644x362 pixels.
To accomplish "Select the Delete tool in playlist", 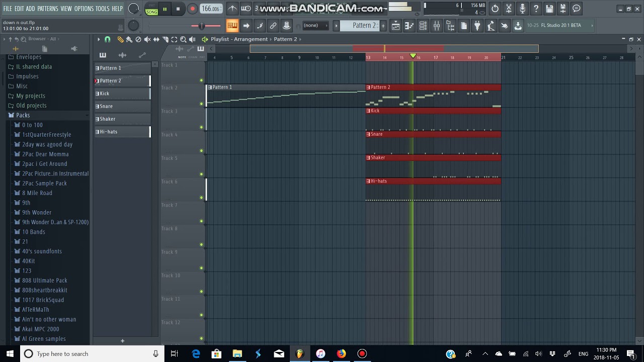I will point(138,39).
